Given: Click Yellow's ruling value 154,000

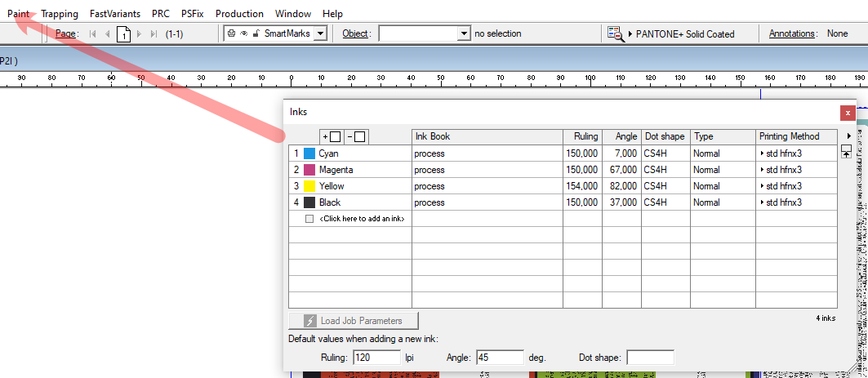Looking at the screenshot, I should click(x=582, y=186).
